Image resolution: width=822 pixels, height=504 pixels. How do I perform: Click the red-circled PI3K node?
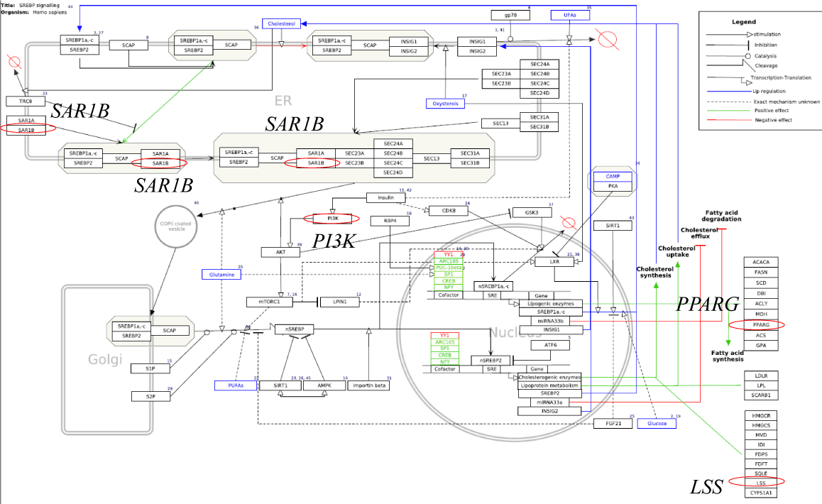pos(332,218)
